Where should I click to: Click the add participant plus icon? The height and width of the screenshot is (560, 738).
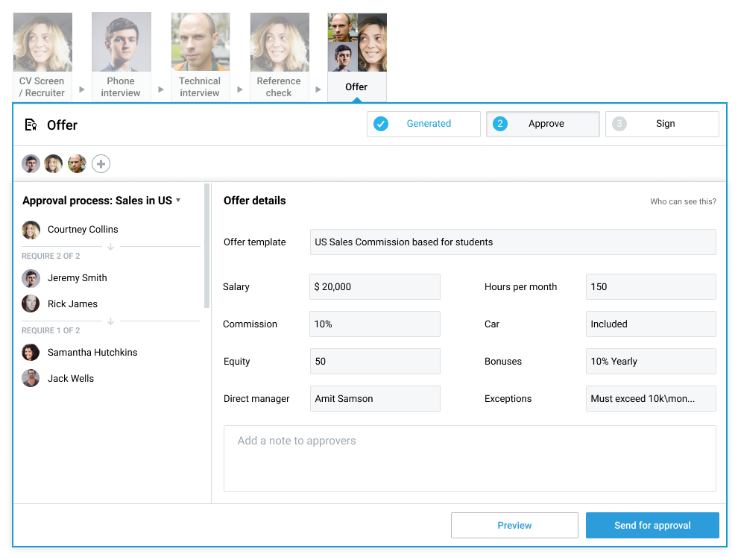tap(101, 164)
